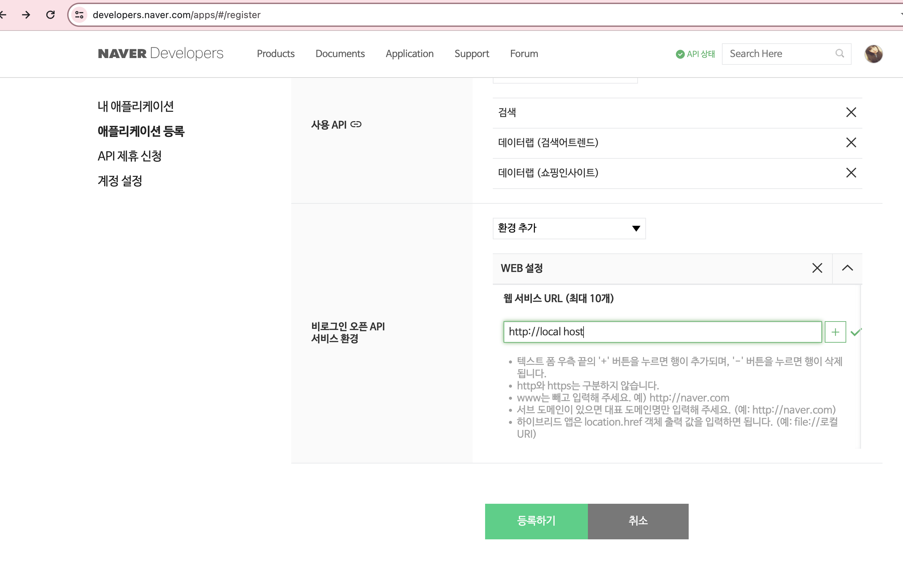The height and width of the screenshot is (588, 903).
Task: Remove 데이터랩 (검색어트렌드) API entry
Action: (x=851, y=143)
